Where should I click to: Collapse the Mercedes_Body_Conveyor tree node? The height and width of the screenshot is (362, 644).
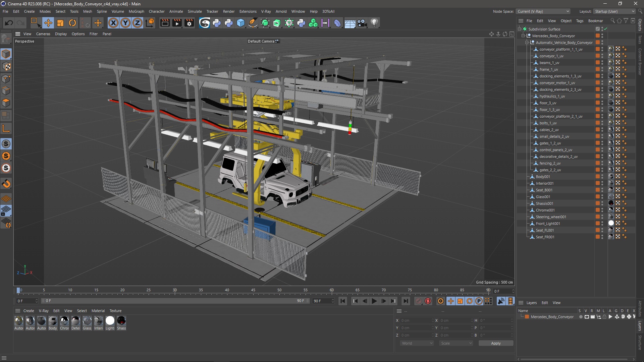(523, 36)
